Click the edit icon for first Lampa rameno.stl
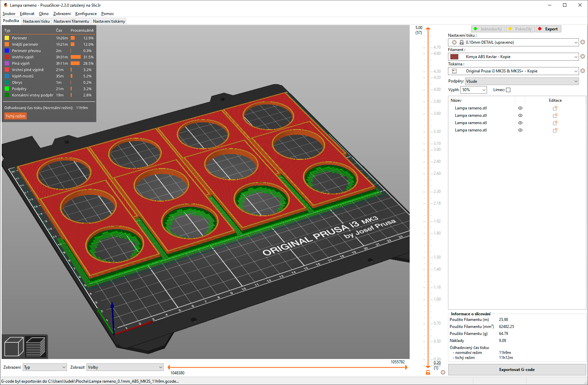 (x=555, y=108)
